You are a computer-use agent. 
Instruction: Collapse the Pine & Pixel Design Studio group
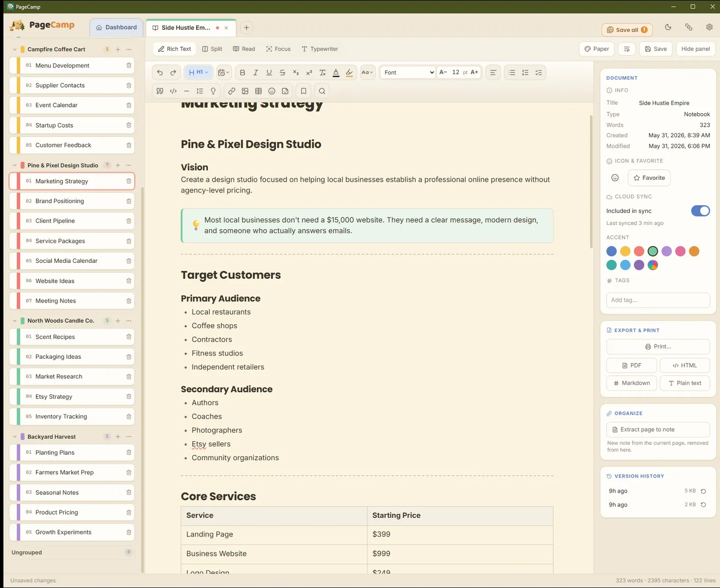pos(14,165)
